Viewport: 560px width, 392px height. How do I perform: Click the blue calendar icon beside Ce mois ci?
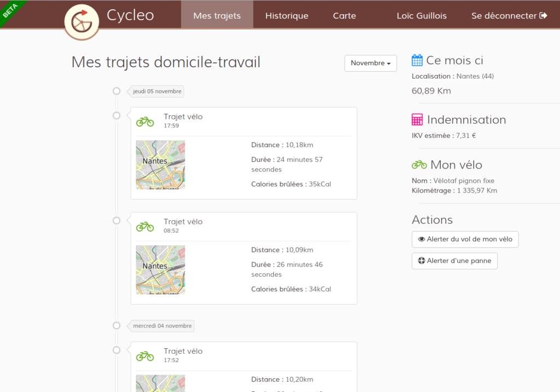pyautogui.click(x=417, y=60)
